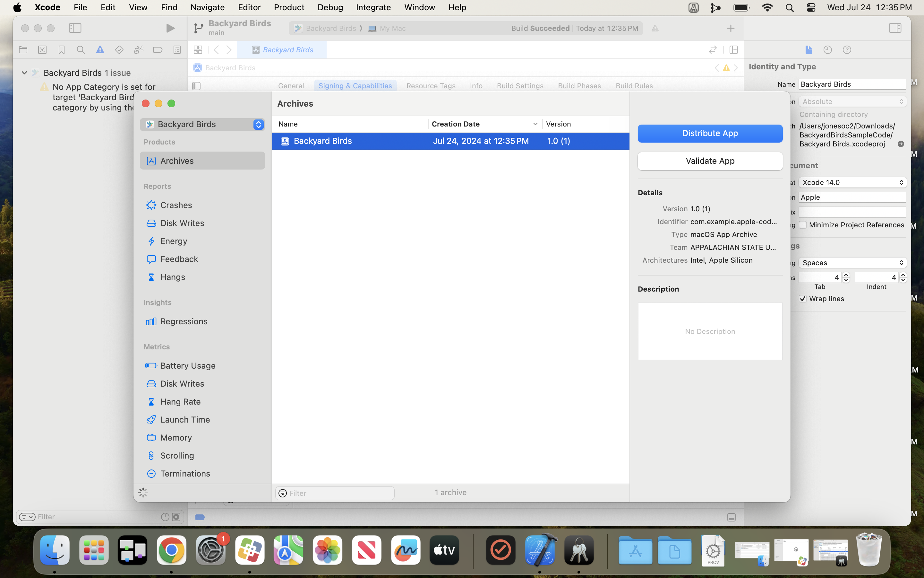Click the toolbar issues warning triangle
The height and width of the screenshot is (578, 924).
coord(655,28)
